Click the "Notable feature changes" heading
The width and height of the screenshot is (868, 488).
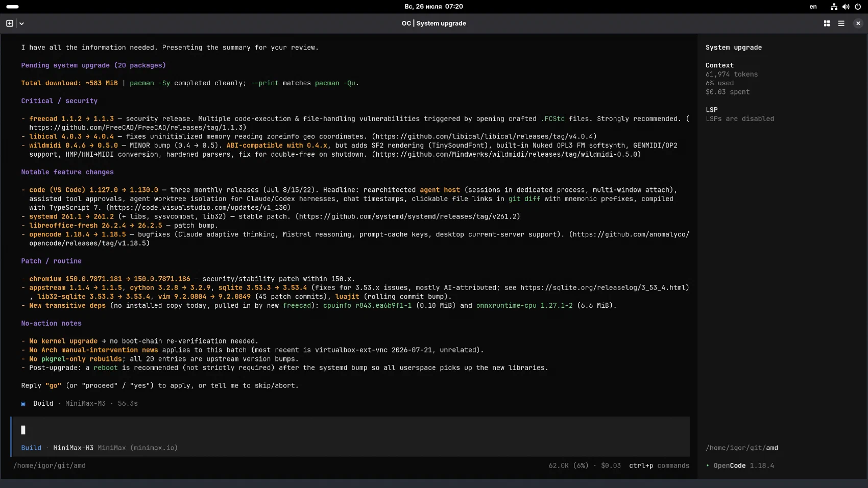pyautogui.click(x=67, y=172)
